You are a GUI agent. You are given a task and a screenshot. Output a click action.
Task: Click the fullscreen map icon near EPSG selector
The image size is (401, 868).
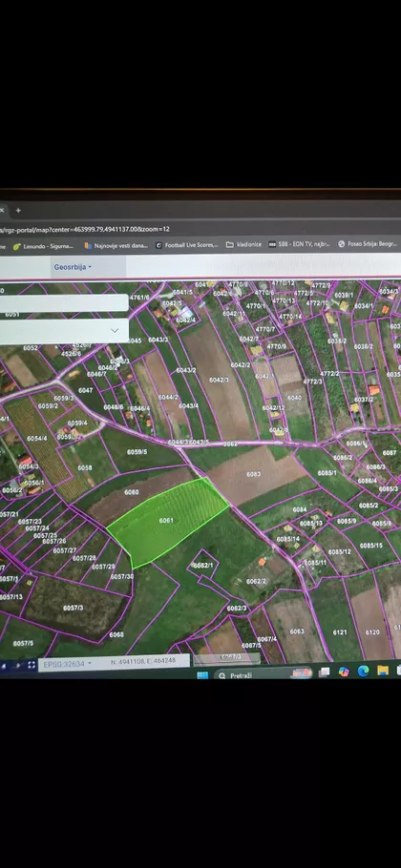(x=32, y=665)
